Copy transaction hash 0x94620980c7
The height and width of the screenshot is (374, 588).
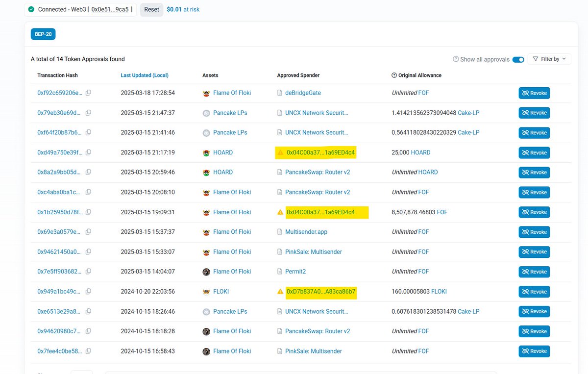click(x=89, y=331)
